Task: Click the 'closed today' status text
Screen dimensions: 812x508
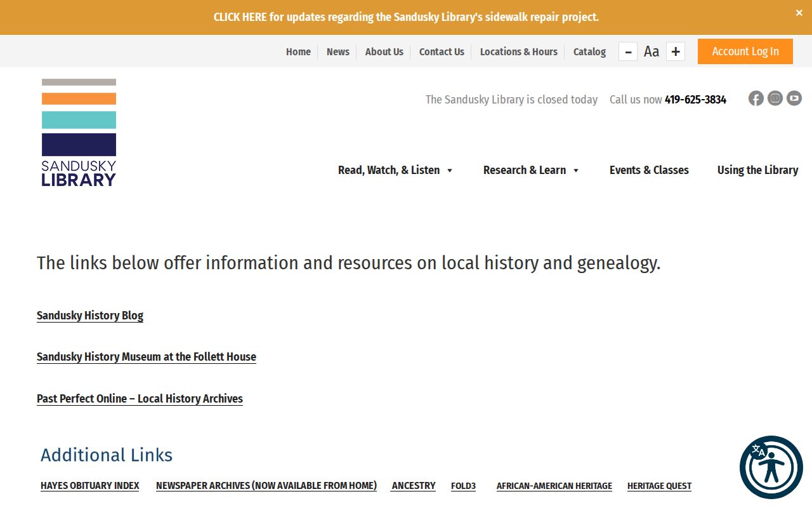Action: tap(511, 100)
